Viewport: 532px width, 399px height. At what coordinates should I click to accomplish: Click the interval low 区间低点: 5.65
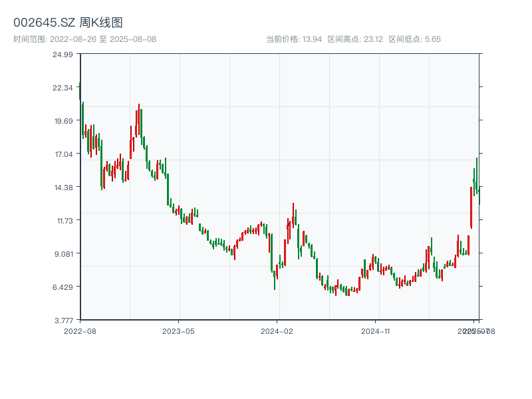(x=414, y=39)
